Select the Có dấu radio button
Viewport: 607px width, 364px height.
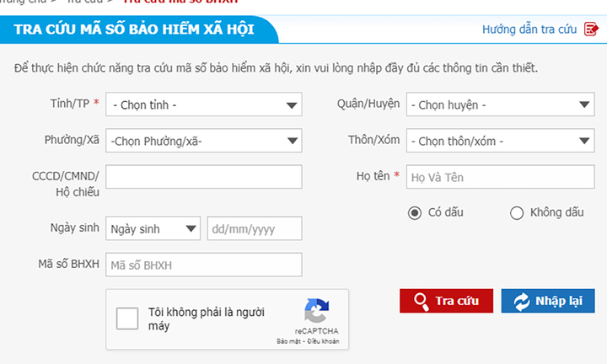pos(415,212)
